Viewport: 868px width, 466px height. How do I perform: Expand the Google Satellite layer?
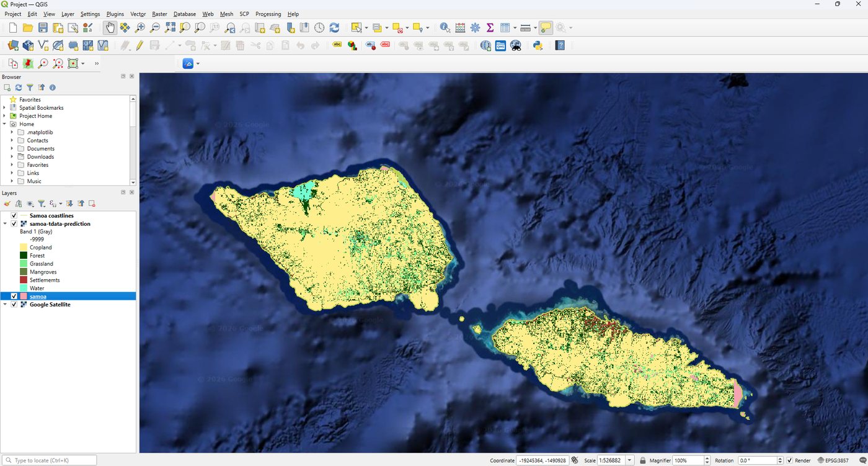5,305
